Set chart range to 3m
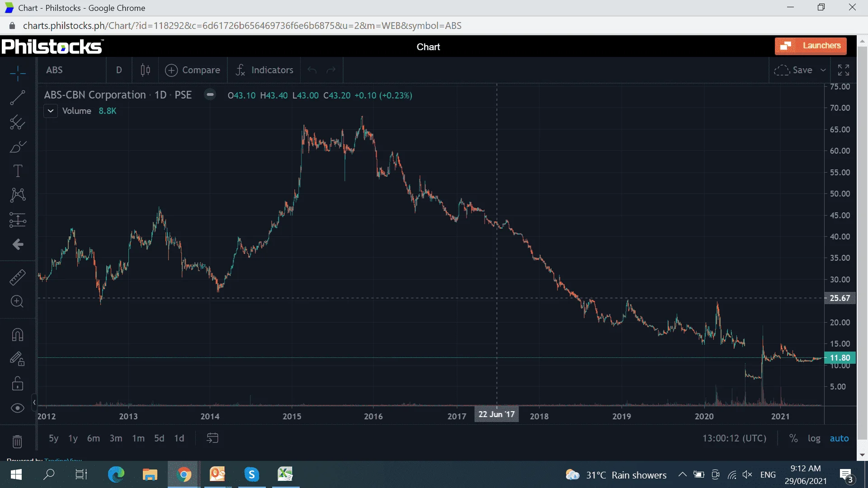 (x=116, y=438)
